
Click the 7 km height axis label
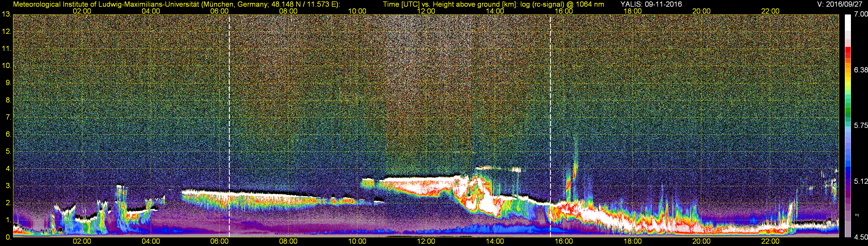[8, 117]
